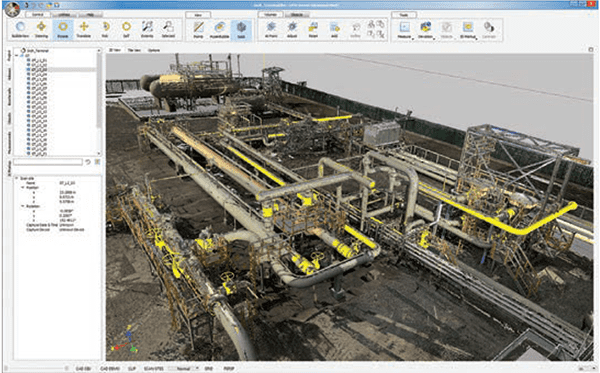
Task: Choose the Translate tool with crossed arrows
Action: point(83,29)
